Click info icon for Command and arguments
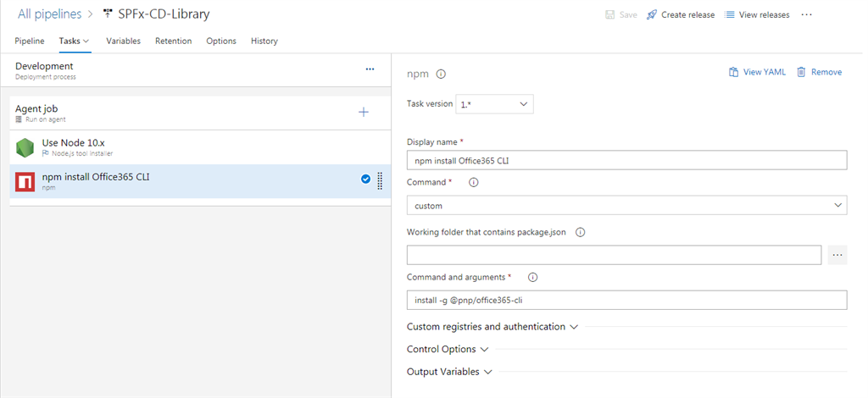This screenshot has width=868, height=398. 533,277
